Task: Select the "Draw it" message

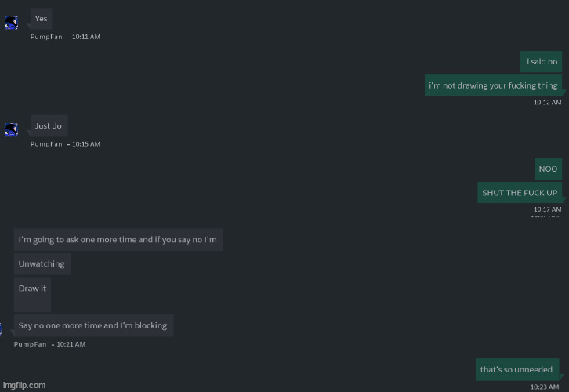Action: (x=32, y=289)
